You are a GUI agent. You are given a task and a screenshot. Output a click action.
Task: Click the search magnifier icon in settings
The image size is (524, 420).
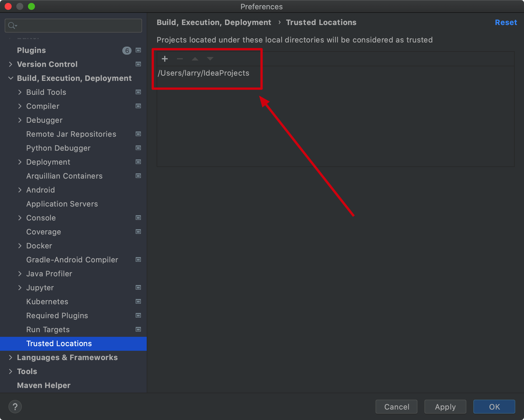click(12, 26)
